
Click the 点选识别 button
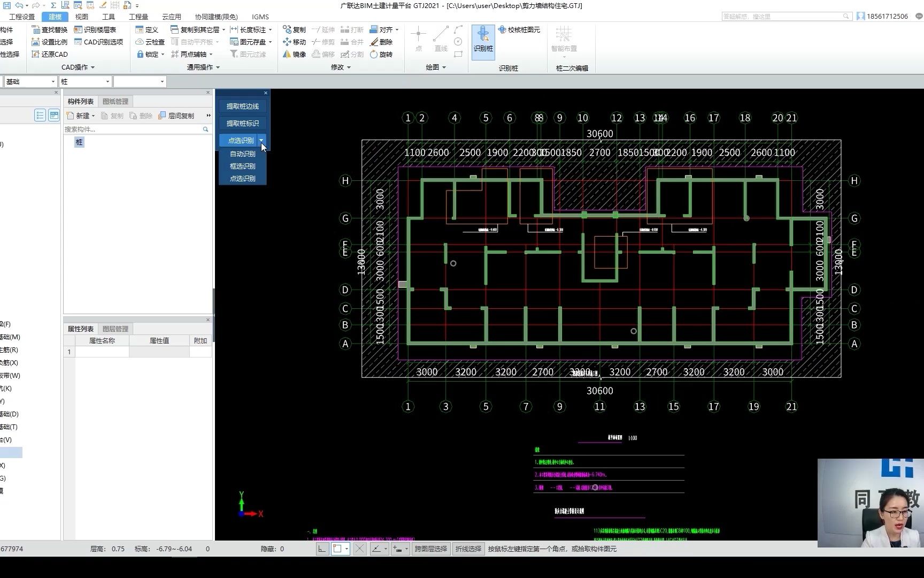pyautogui.click(x=238, y=140)
